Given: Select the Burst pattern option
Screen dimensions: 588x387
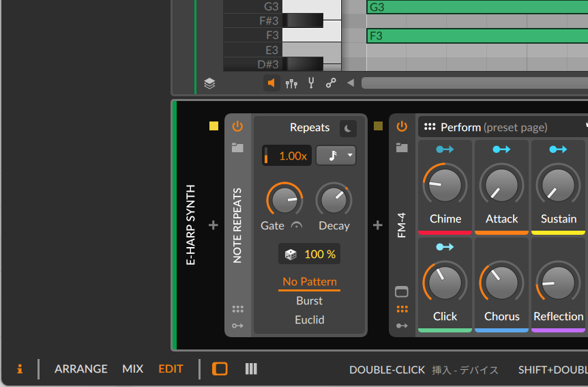Looking at the screenshot, I should pos(310,301).
